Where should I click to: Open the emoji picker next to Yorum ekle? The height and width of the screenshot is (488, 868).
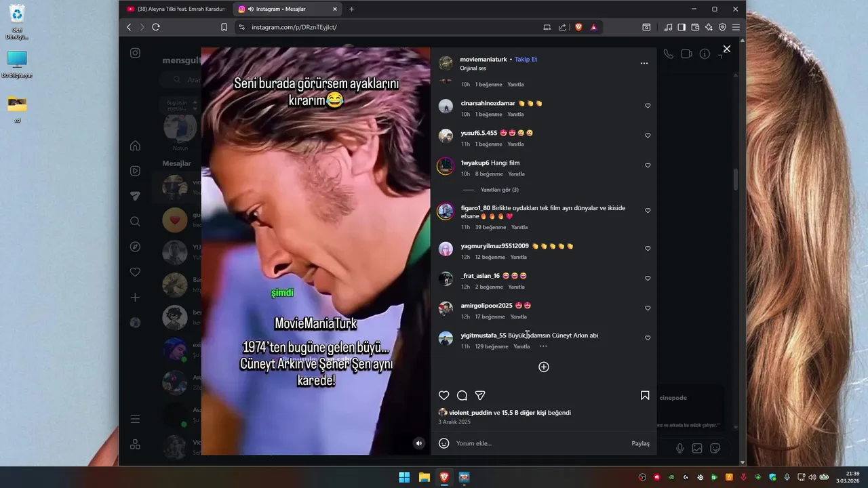click(x=444, y=443)
